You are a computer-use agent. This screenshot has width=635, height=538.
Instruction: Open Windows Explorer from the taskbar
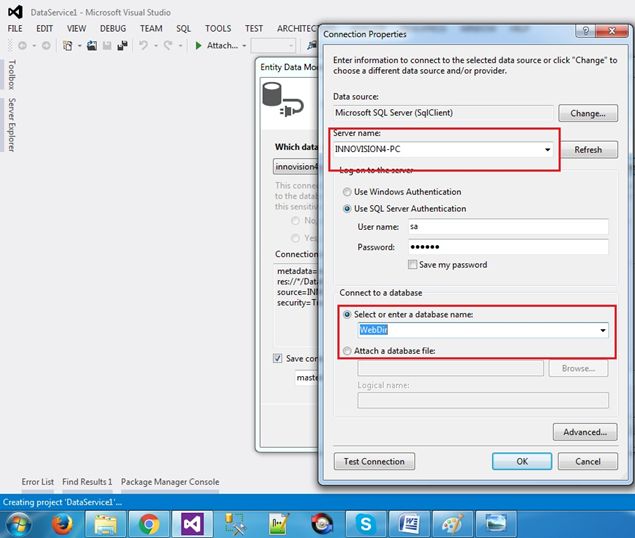(x=105, y=524)
